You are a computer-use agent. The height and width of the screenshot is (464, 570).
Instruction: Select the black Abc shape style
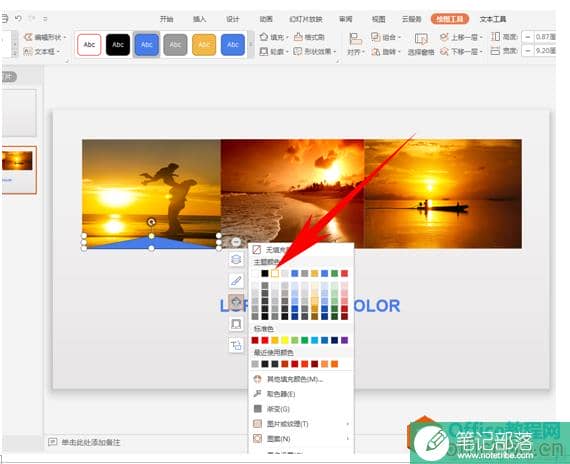118,45
